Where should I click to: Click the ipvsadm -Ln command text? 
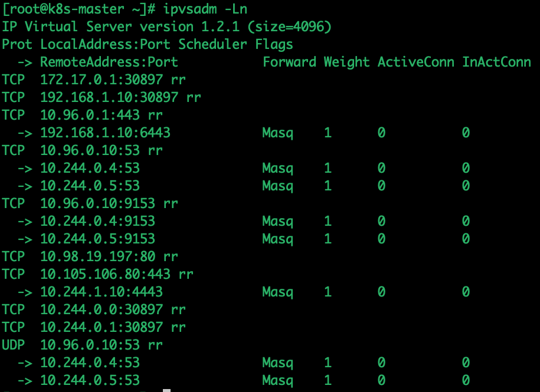205,9
